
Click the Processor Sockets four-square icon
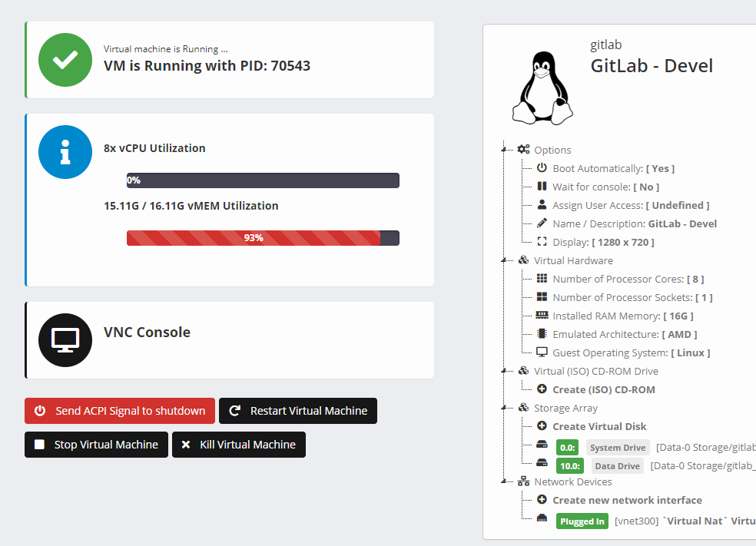542,296
